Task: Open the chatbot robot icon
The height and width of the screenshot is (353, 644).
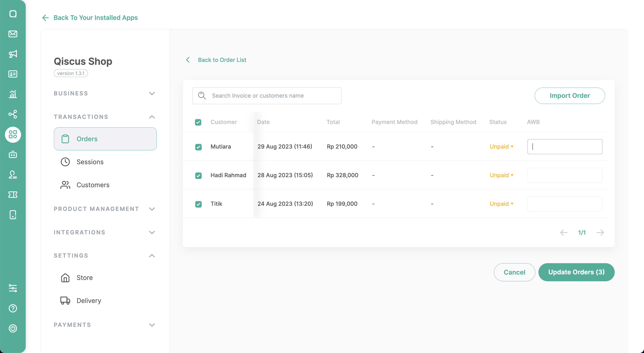Action: click(13, 154)
